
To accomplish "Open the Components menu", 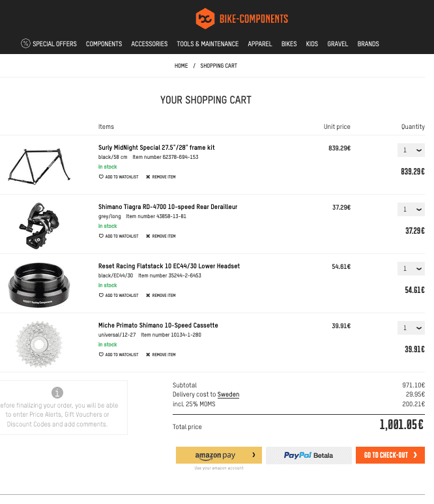I will click(104, 44).
